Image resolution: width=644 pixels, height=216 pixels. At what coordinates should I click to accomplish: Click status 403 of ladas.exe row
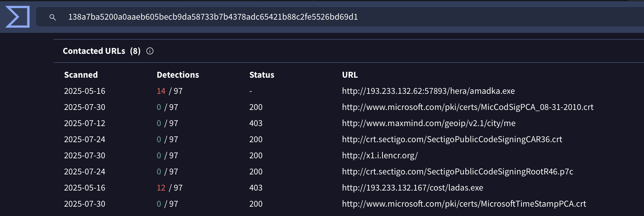256,188
